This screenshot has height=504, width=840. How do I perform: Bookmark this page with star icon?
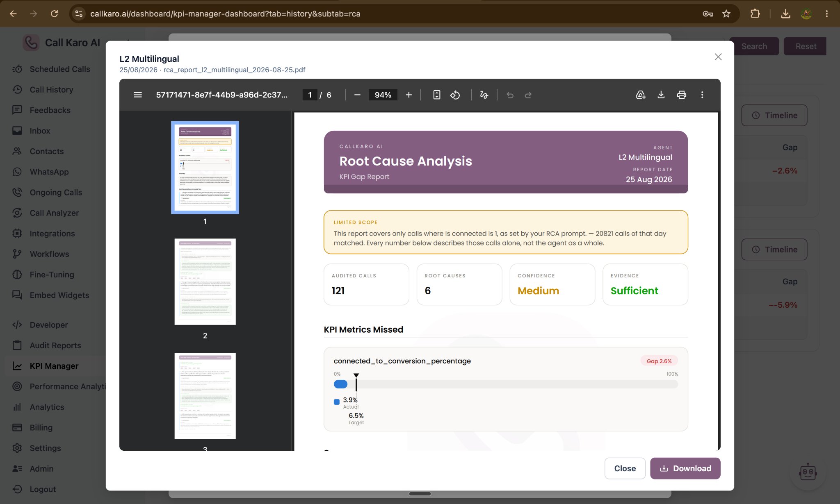[x=726, y=14]
